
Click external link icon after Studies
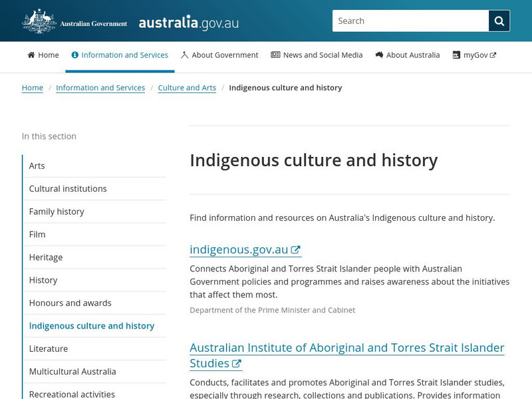coord(237,363)
